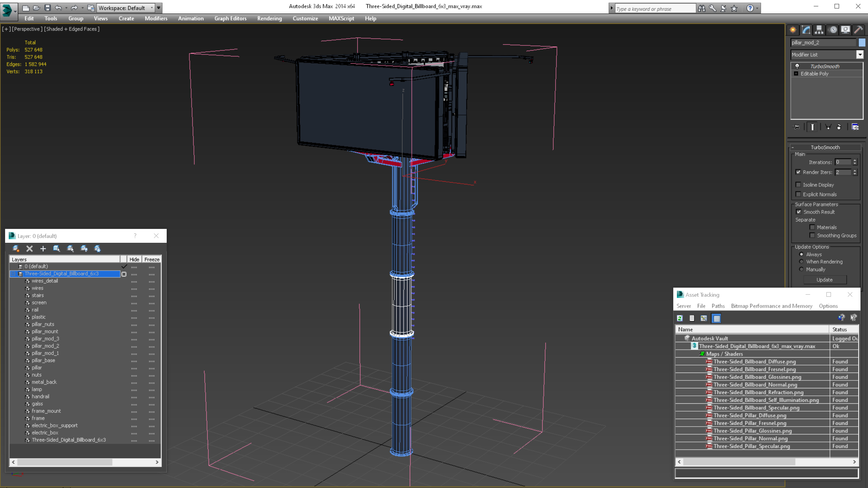Screen dimensions: 868x488
Task: Click pillar_mod_2 object color swatch
Action: [862, 42]
